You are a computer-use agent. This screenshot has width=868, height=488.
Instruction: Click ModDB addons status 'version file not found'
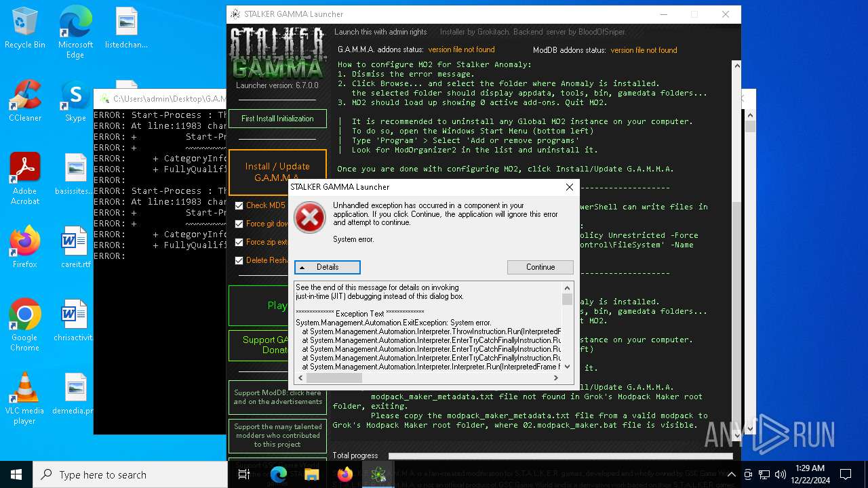(644, 50)
